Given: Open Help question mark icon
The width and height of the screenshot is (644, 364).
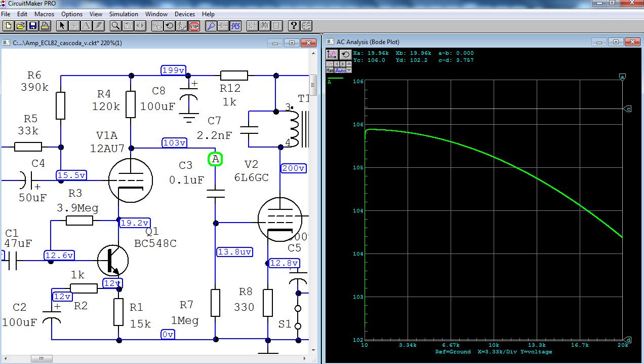Looking at the screenshot, I should [294, 26].
